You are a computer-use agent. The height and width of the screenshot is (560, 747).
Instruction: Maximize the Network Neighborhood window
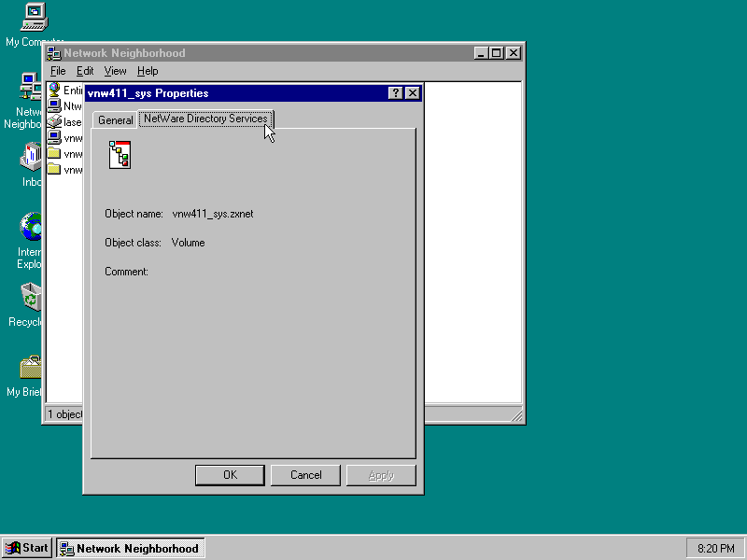coord(496,53)
